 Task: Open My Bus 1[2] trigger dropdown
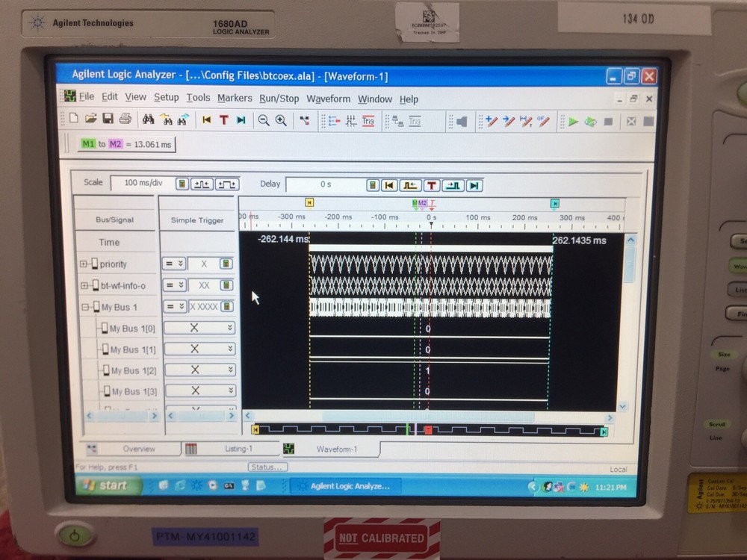click(x=200, y=370)
